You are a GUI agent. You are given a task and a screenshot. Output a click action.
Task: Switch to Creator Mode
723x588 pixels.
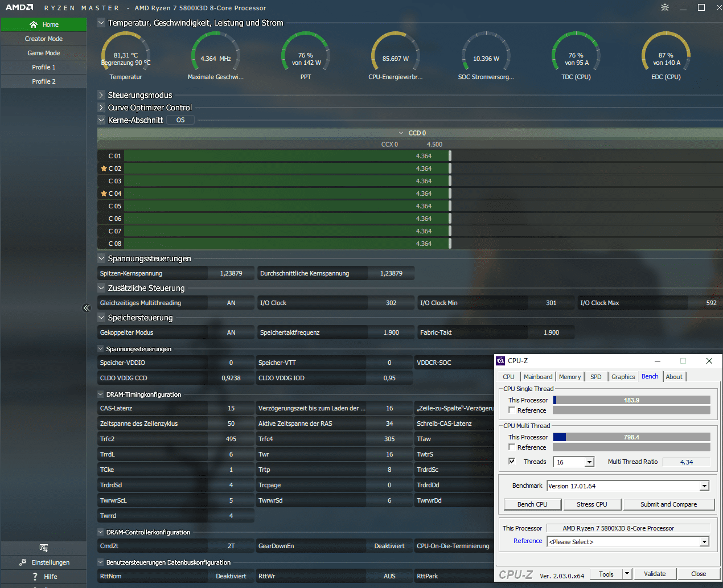coord(43,39)
